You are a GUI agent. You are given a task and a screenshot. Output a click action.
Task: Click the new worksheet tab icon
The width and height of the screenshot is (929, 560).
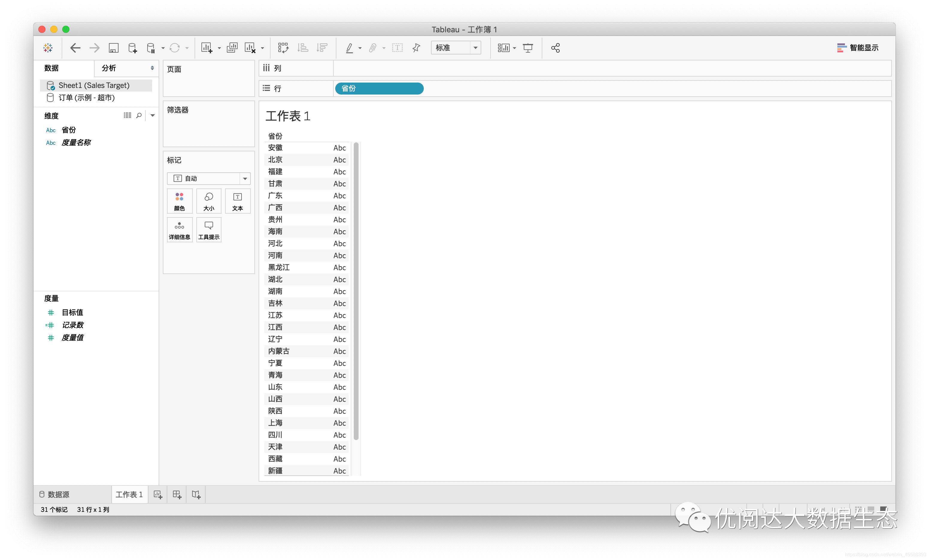[158, 495]
